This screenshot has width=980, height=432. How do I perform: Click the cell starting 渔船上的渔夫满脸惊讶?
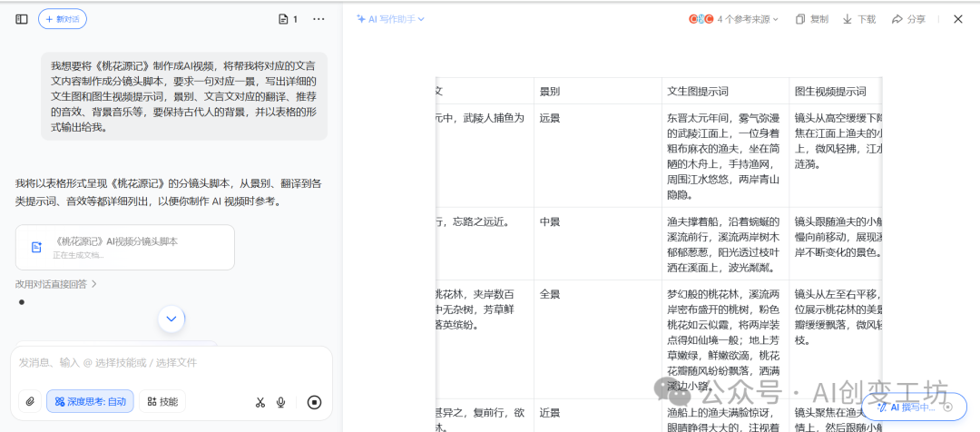pos(725,415)
